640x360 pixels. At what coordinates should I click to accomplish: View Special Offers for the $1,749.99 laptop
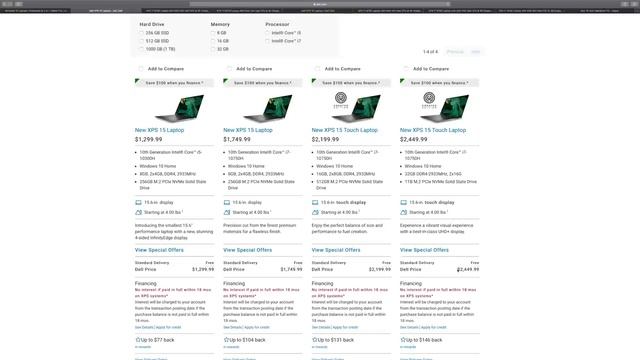[x=247, y=250]
